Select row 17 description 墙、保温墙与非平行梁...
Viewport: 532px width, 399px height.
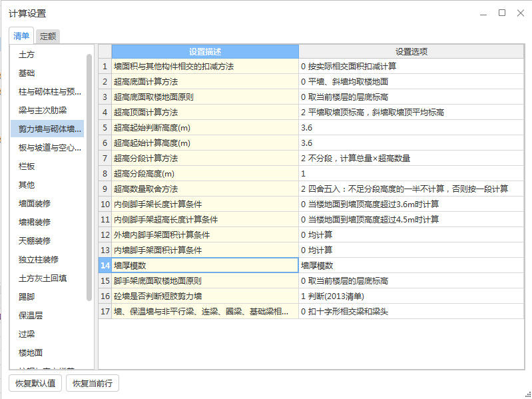point(205,312)
